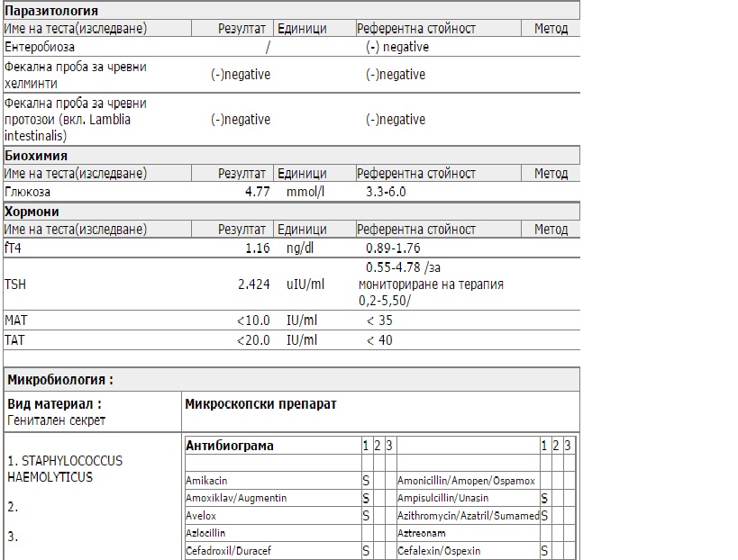Click the Azithromycin/Azatril/Sumamed antibiotic name
The width and height of the screenshot is (738, 560).
click(468, 516)
